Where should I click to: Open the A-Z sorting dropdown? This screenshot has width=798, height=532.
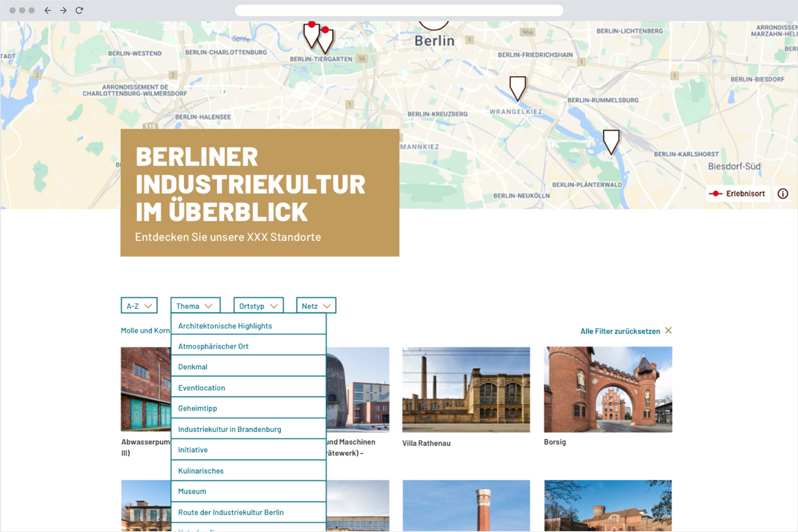pyautogui.click(x=139, y=305)
